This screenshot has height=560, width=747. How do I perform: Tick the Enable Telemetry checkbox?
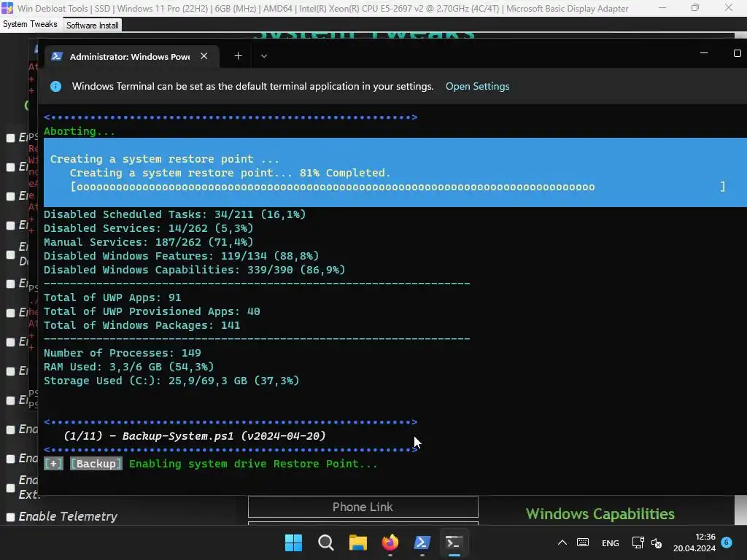coord(10,517)
